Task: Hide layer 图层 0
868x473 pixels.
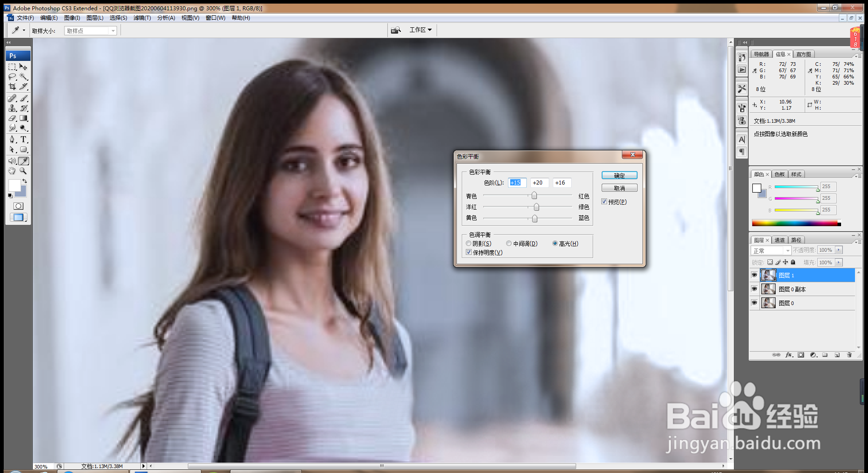Action: (754, 303)
